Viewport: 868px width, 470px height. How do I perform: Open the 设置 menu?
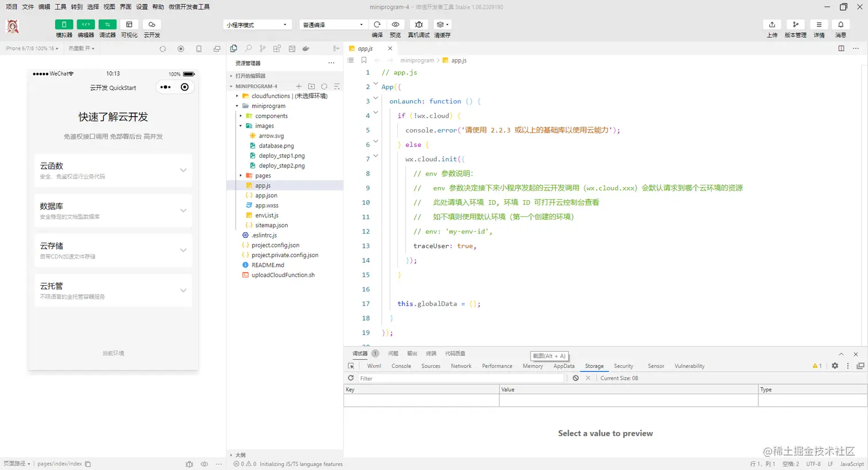click(142, 7)
